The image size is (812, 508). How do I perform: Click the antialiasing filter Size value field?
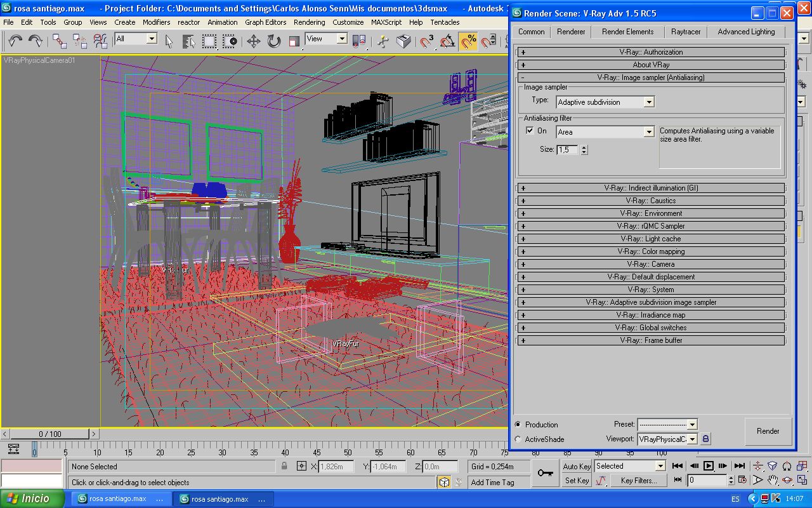568,150
